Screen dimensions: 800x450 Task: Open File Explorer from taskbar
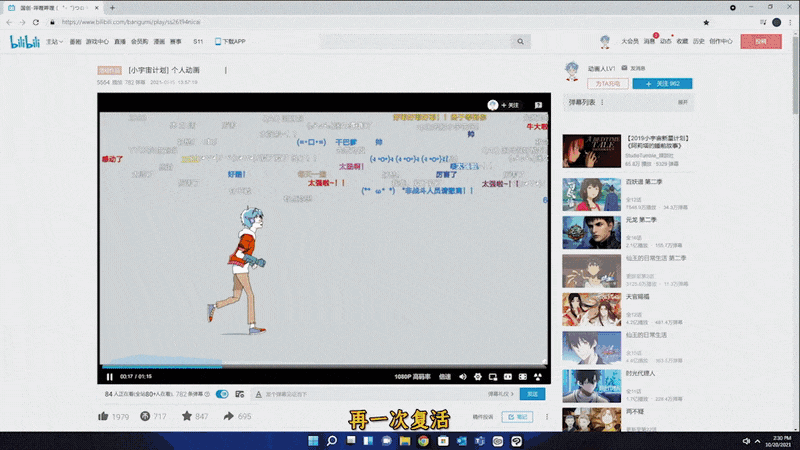pyautogui.click(x=405, y=441)
